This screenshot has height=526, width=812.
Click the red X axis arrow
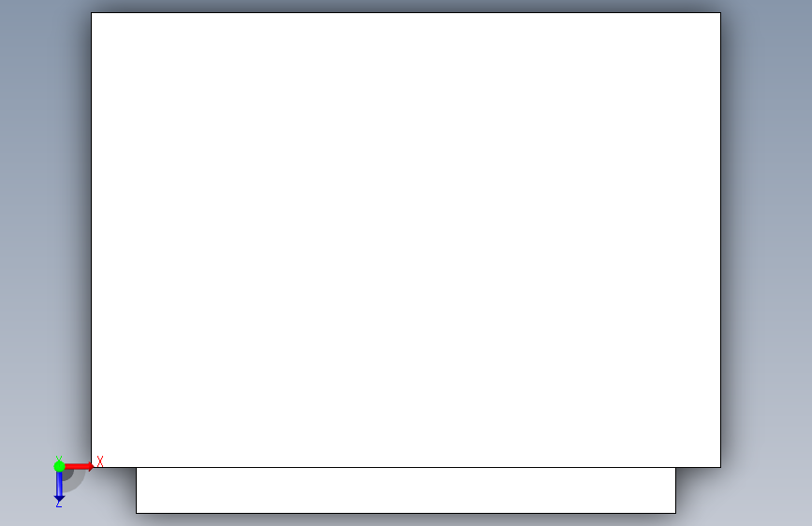[x=79, y=466]
